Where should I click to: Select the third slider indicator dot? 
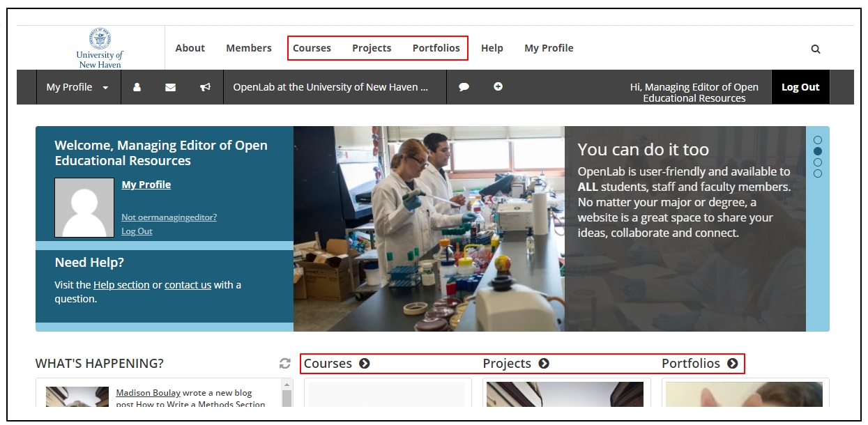click(x=818, y=162)
